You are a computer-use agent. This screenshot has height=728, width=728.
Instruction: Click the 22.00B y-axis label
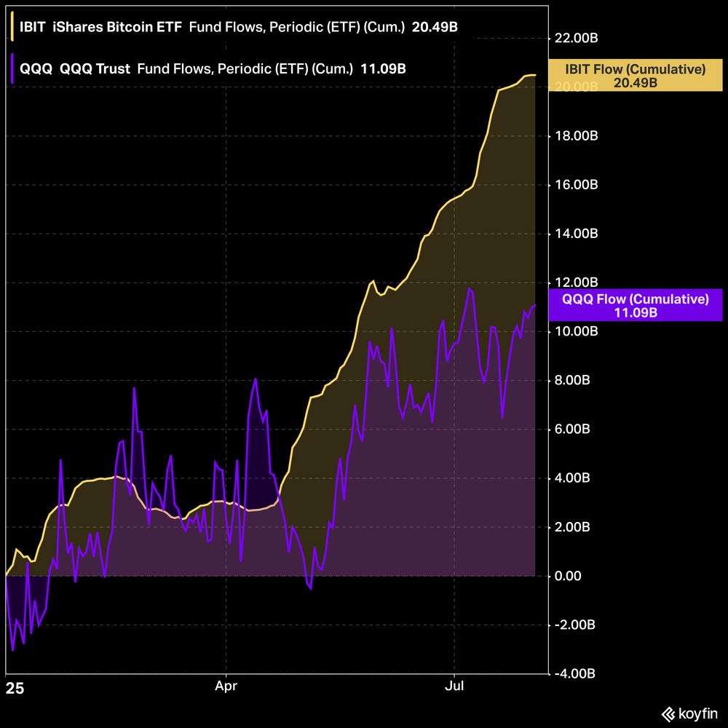[576, 38]
